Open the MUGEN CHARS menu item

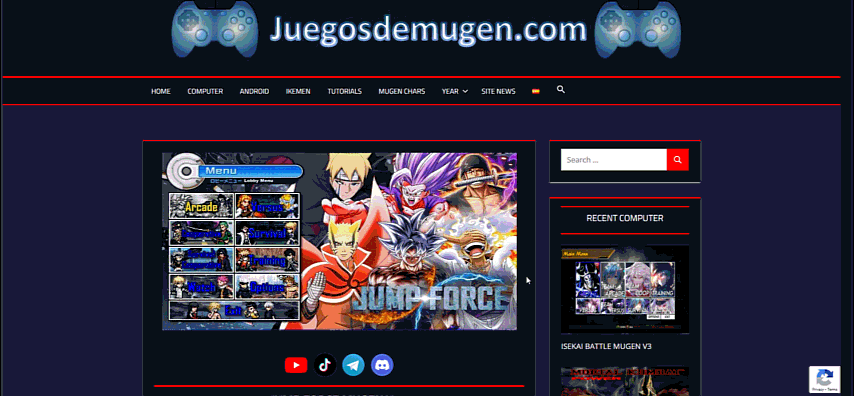(401, 92)
